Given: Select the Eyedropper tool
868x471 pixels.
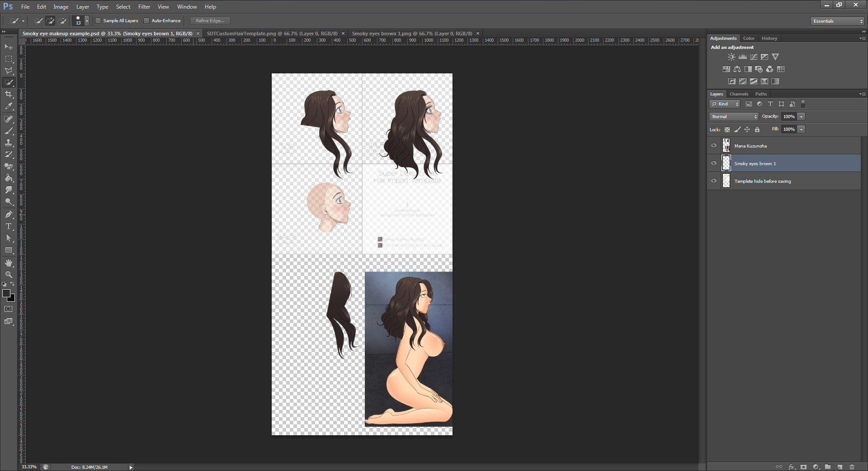Looking at the screenshot, I should pos(9,106).
